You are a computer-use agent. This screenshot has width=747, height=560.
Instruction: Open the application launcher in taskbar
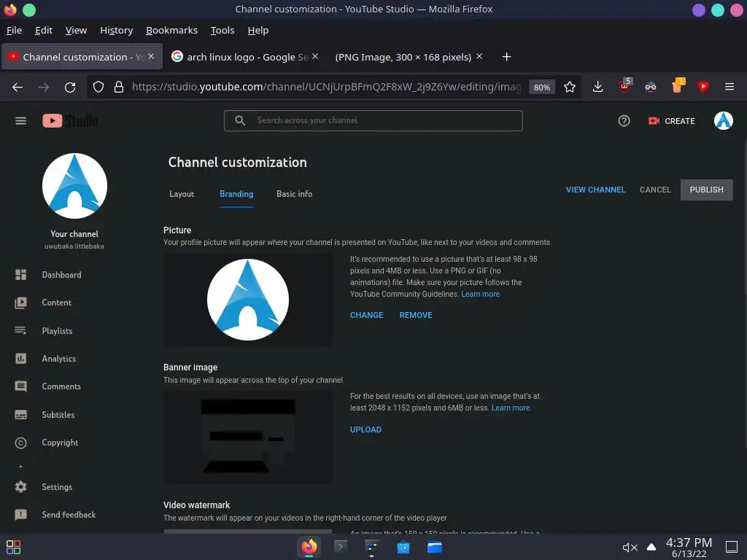13,547
